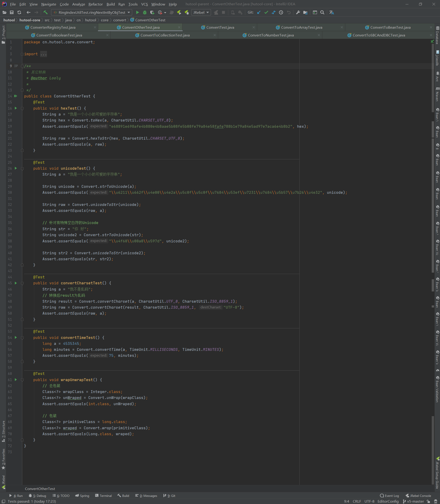Toggle the read-only lock icon in status bar

(x=429, y=501)
